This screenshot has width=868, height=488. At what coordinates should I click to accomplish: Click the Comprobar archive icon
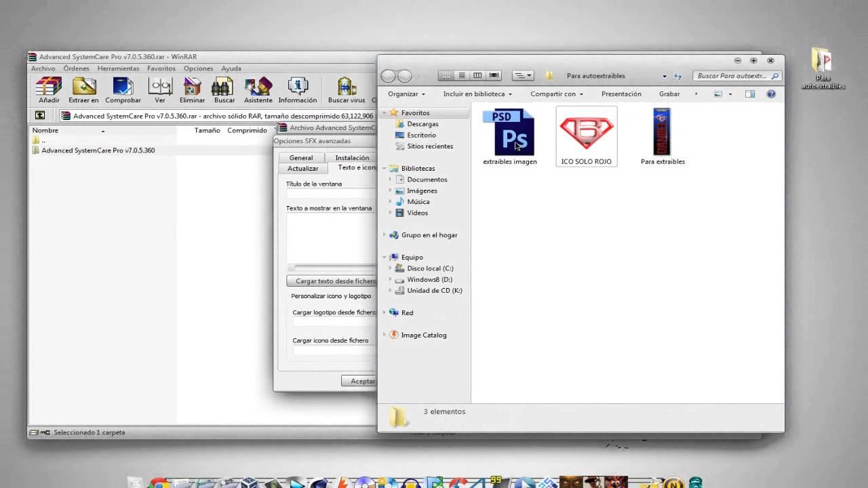click(123, 90)
